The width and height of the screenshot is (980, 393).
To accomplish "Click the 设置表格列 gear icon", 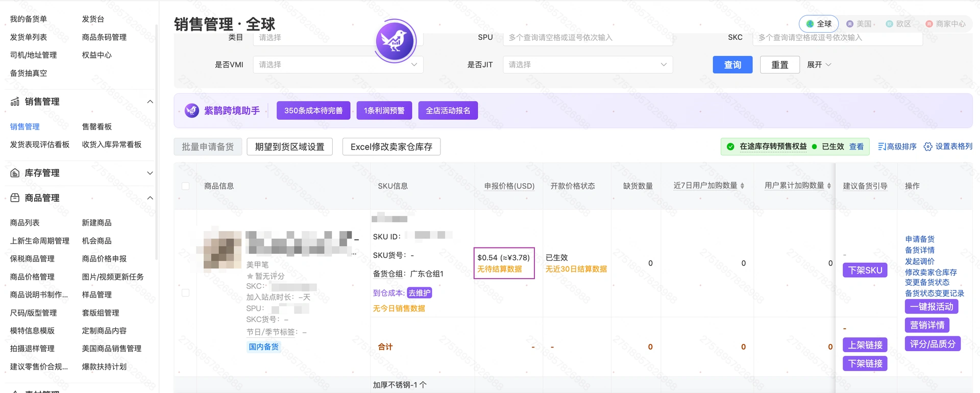I will tap(928, 146).
